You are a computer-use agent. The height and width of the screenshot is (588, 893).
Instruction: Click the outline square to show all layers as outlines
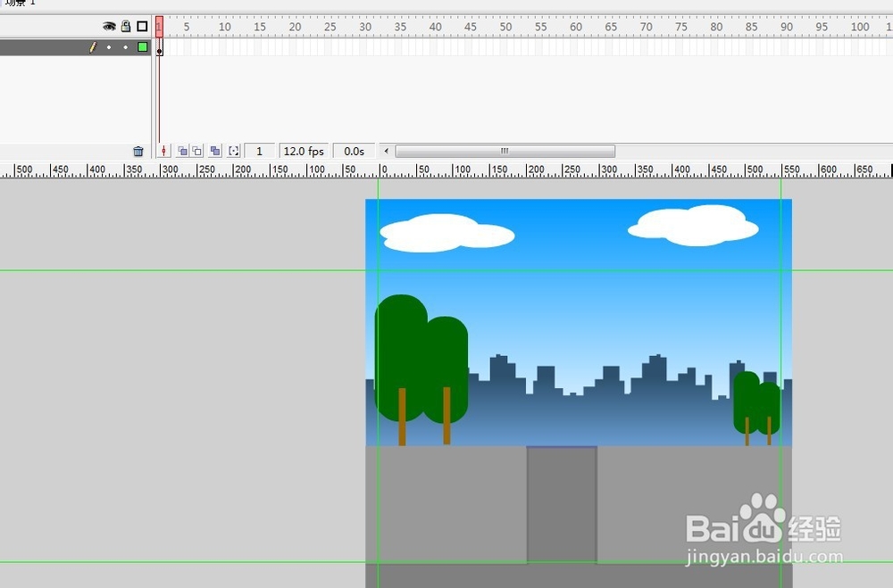tap(142, 26)
